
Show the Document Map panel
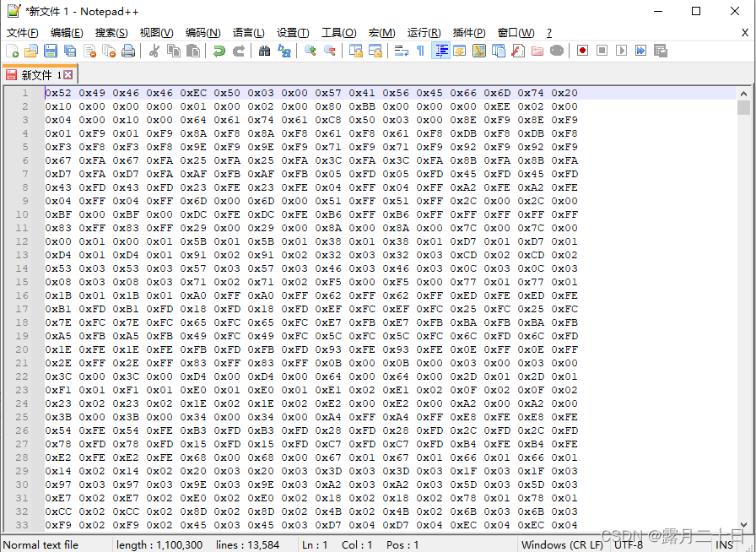click(479, 51)
